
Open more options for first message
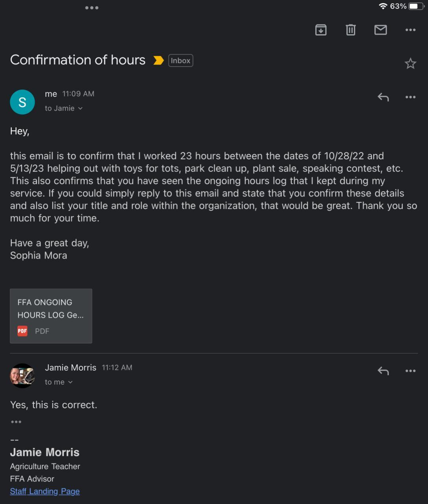tap(410, 97)
